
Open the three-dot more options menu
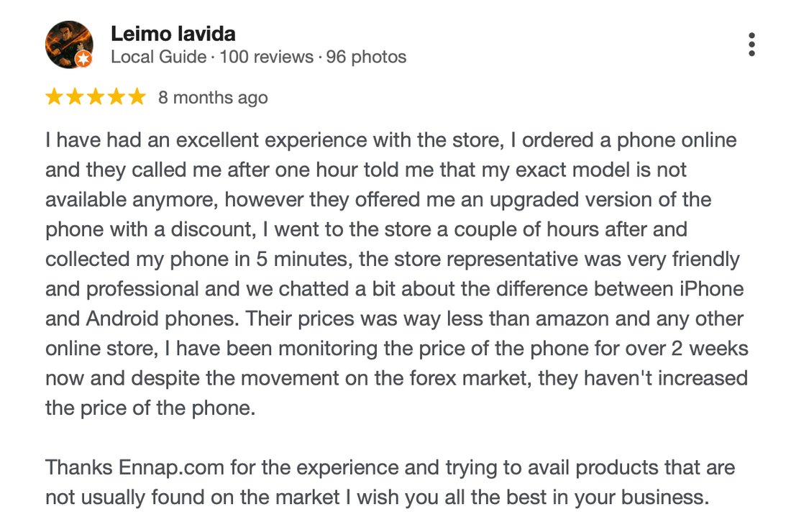pyautogui.click(x=751, y=45)
